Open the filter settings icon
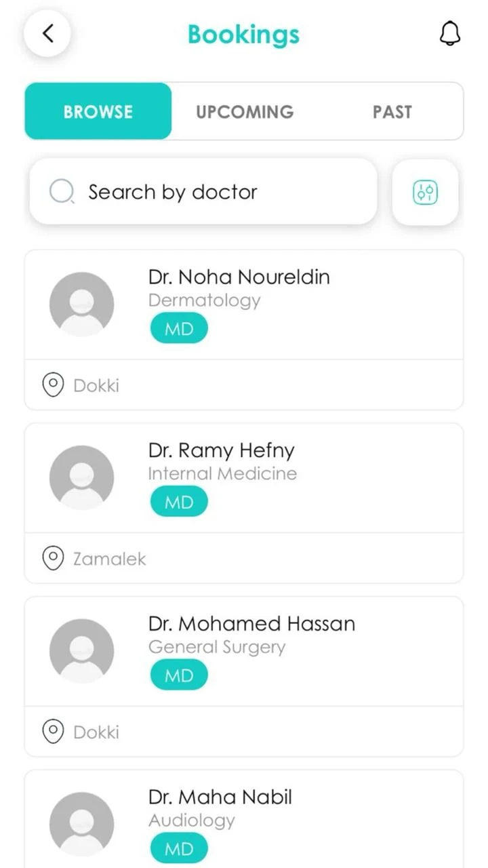 (x=426, y=193)
